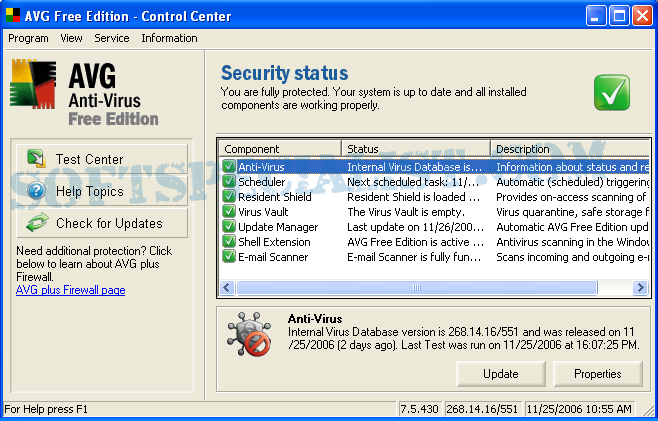
Task: Click the green check icon beside Update Manager
Action: point(229,227)
